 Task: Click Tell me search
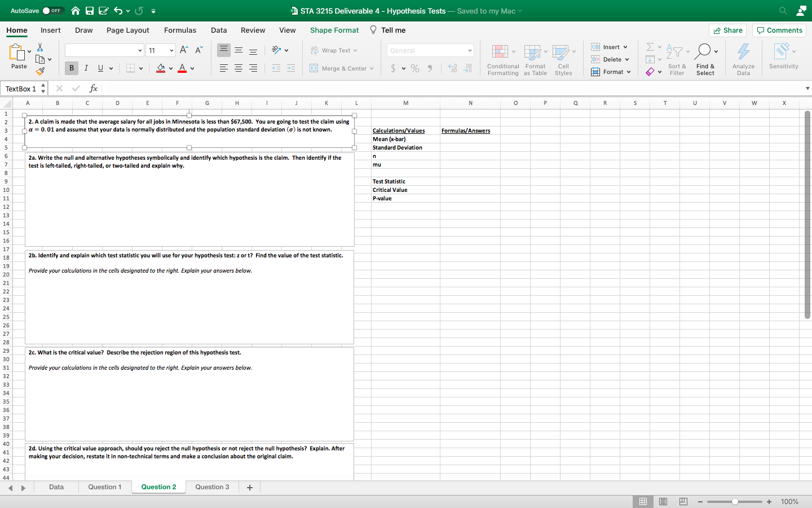click(388, 30)
